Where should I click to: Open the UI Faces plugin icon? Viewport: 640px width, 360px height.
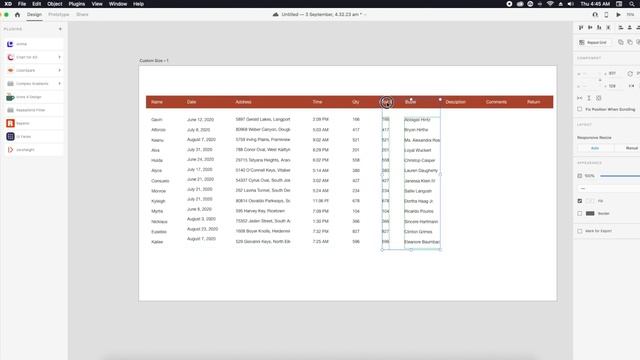point(11,136)
